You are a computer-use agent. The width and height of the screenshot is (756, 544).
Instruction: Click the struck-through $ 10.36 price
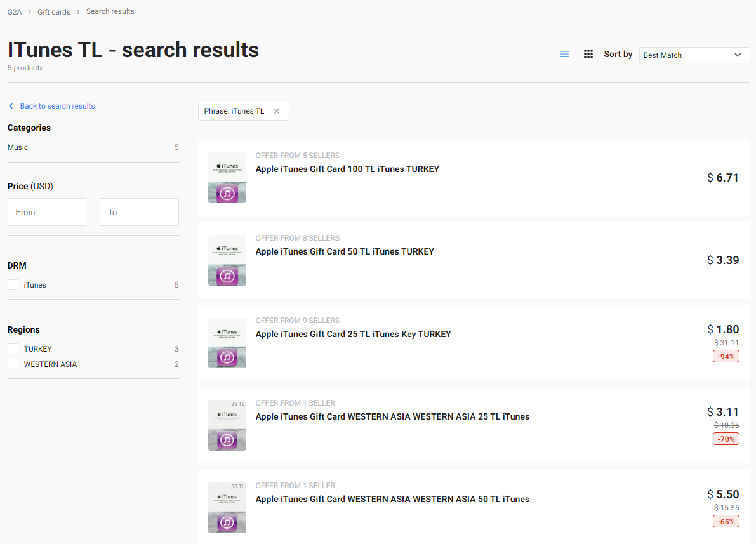pos(726,425)
